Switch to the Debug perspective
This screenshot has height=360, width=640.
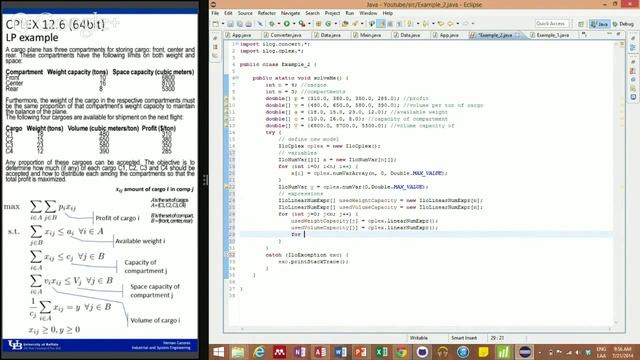623,24
